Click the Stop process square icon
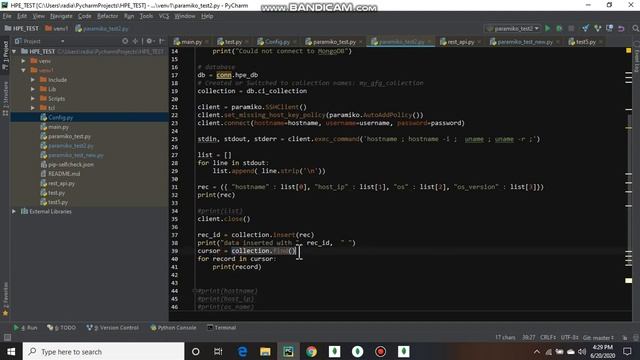This screenshot has width=640, height=360. click(571, 28)
